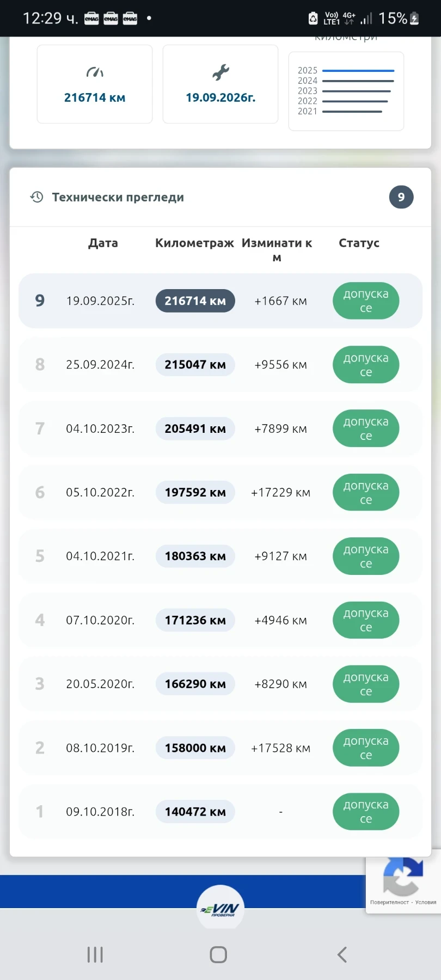
Task: Tap the 216714 км mileage pill
Action: 195,301
